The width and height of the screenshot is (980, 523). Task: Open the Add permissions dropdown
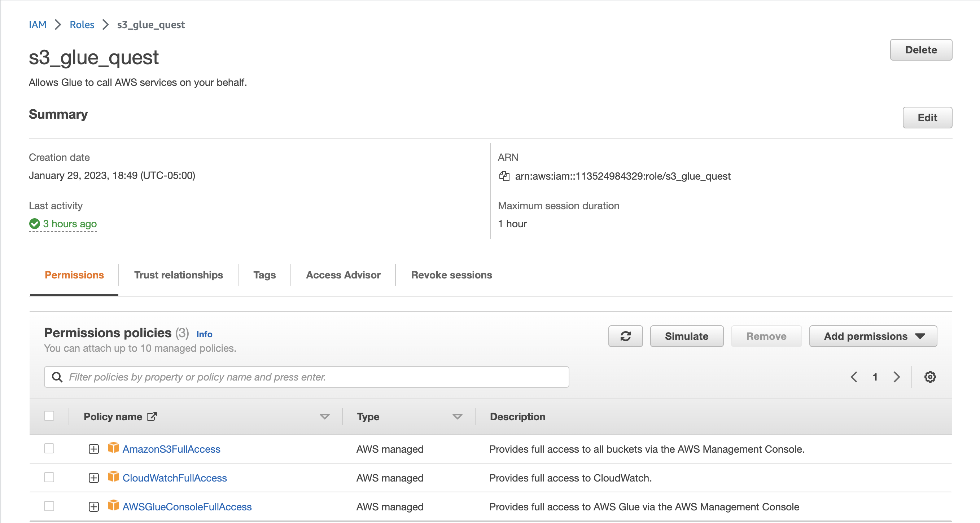click(873, 336)
